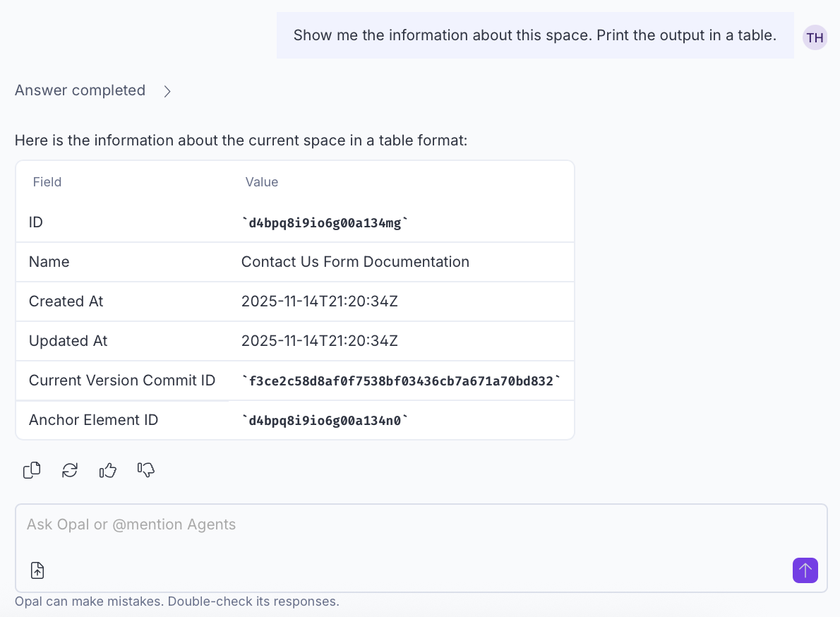Click the user's message bubble
840x617 pixels.
point(534,35)
